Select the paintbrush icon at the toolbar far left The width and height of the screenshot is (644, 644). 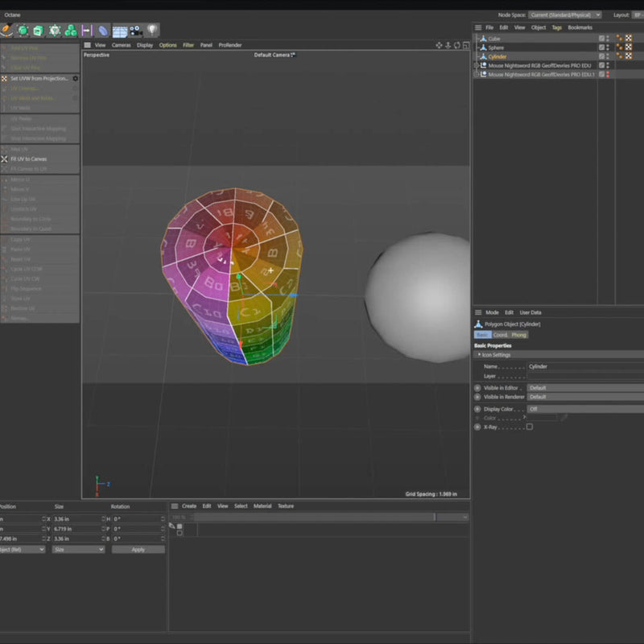(x=6, y=30)
